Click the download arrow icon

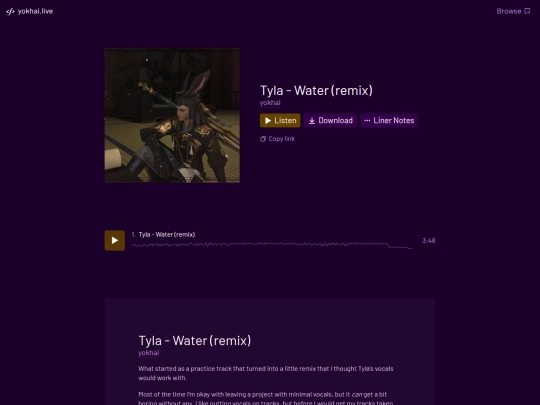coord(312,121)
